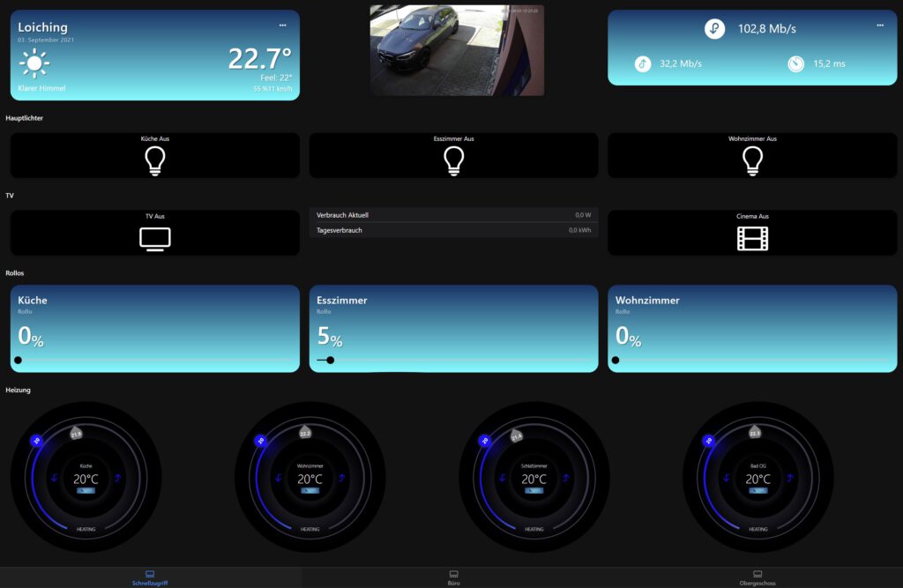Select the Verbrauch Aktuell row
Viewport: 903px width, 588px height.
pos(454,215)
